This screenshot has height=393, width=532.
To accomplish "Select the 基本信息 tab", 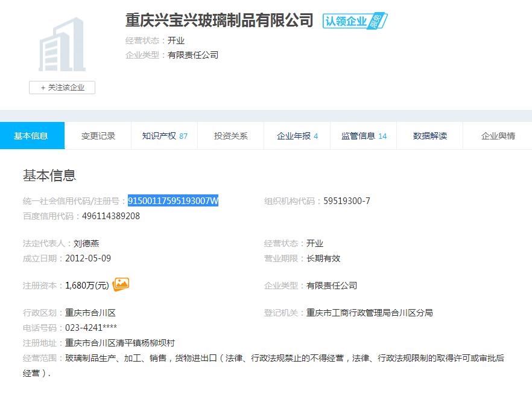I will [x=32, y=136].
